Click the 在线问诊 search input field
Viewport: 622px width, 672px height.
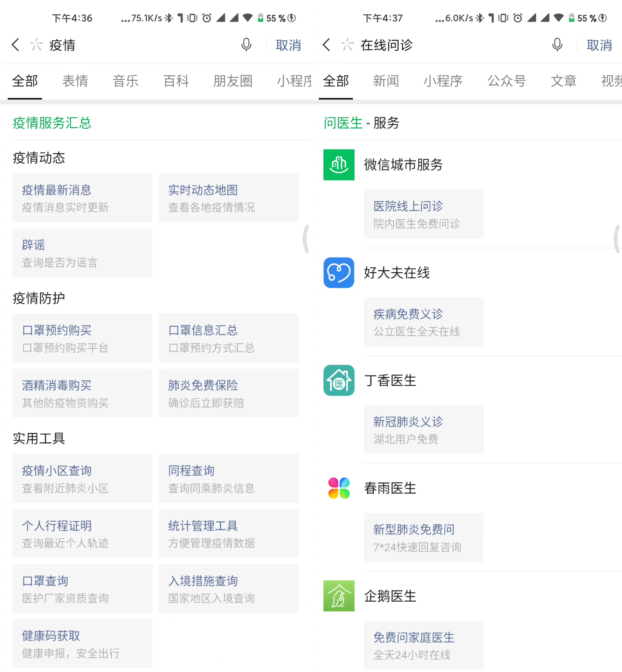point(452,45)
